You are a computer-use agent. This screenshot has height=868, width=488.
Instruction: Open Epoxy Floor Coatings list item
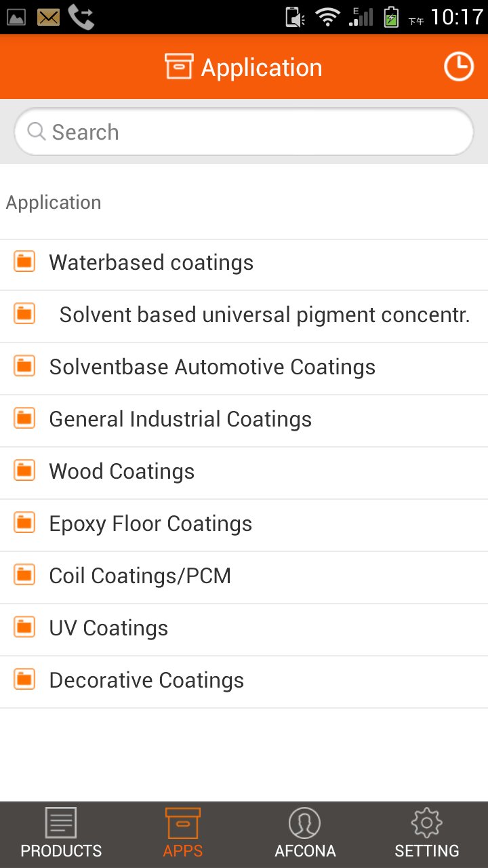tap(150, 524)
